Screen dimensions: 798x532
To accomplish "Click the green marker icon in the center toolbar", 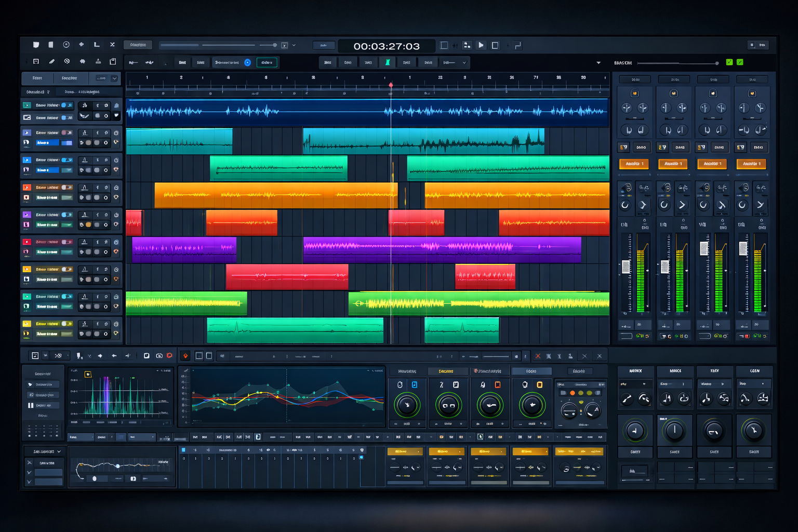I will [x=388, y=62].
